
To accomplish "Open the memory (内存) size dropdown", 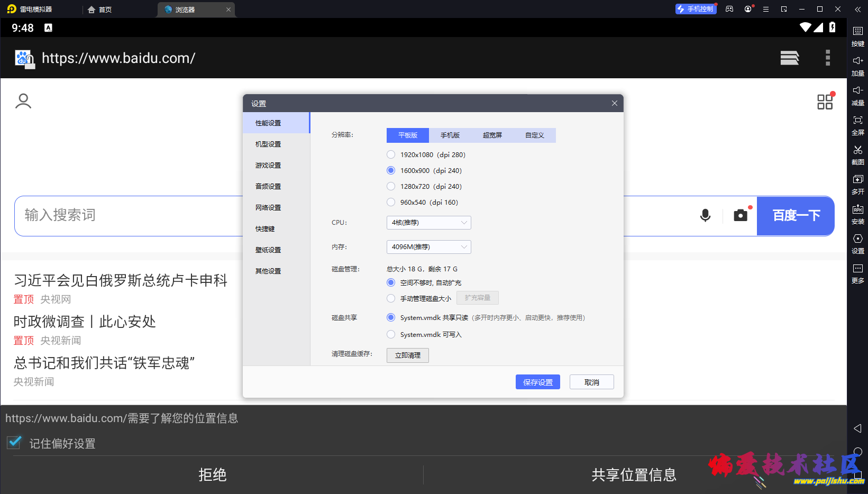I will pyautogui.click(x=428, y=247).
